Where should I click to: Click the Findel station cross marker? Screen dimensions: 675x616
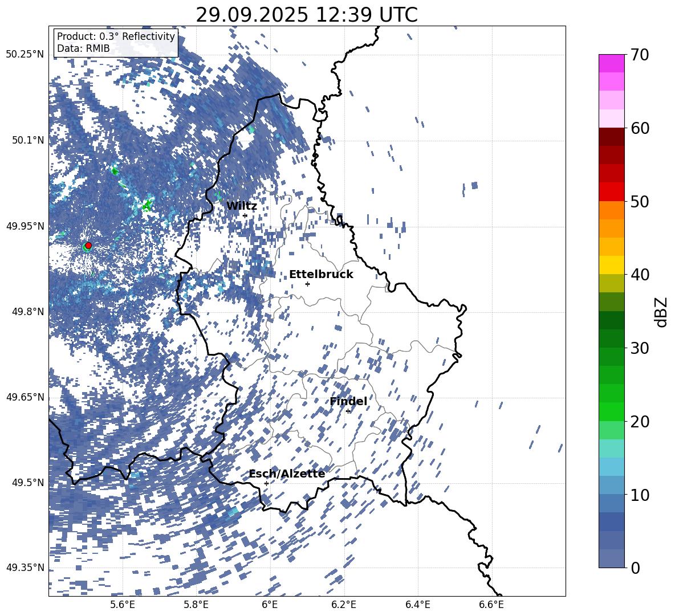[x=348, y=411]
